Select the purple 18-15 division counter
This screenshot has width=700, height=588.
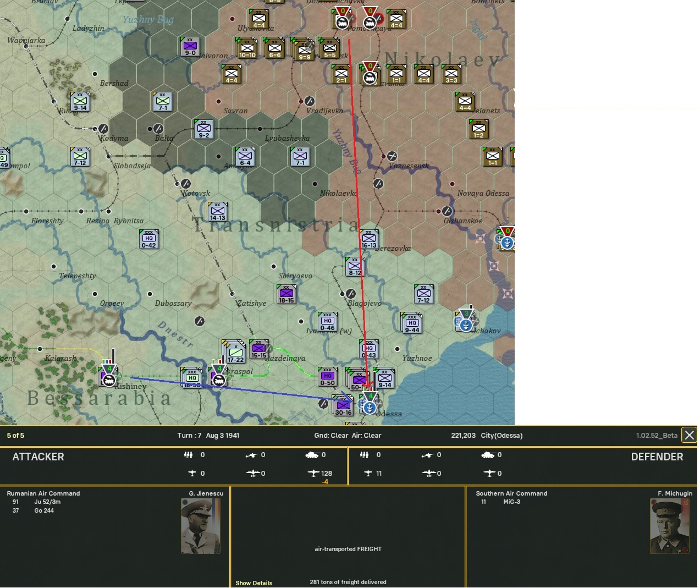click(x=286, y=294)
